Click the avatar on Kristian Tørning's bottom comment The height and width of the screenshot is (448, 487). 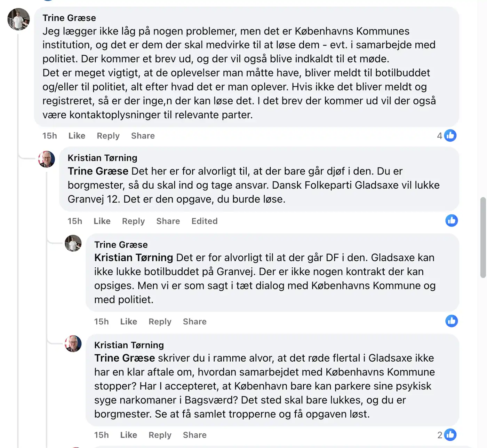pyautogui.click(x=73, y=344)
